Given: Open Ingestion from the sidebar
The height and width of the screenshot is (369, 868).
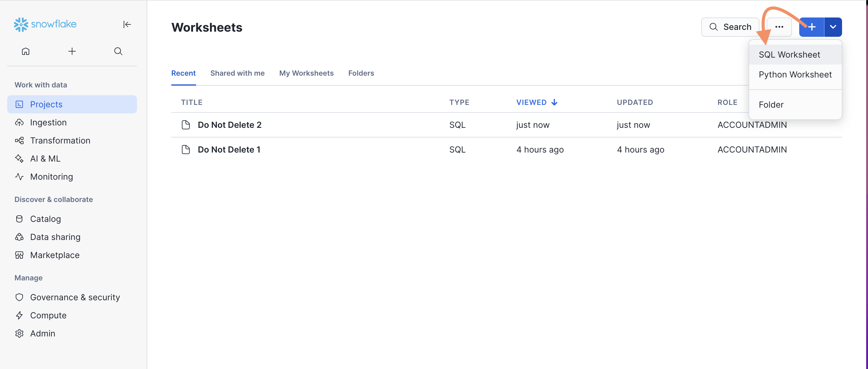Looking at the screenshot, I should tap(48, 123).
